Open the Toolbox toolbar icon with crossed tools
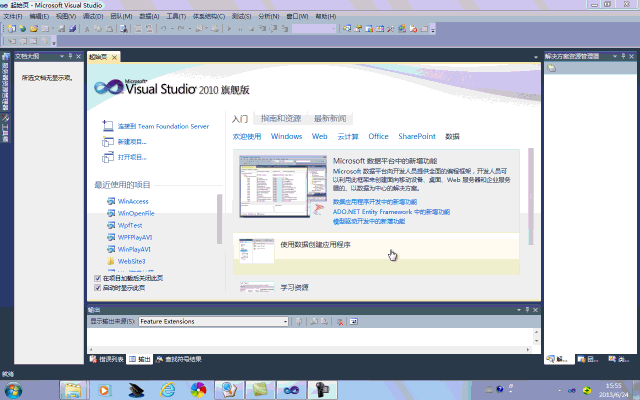 coord(391,29)
